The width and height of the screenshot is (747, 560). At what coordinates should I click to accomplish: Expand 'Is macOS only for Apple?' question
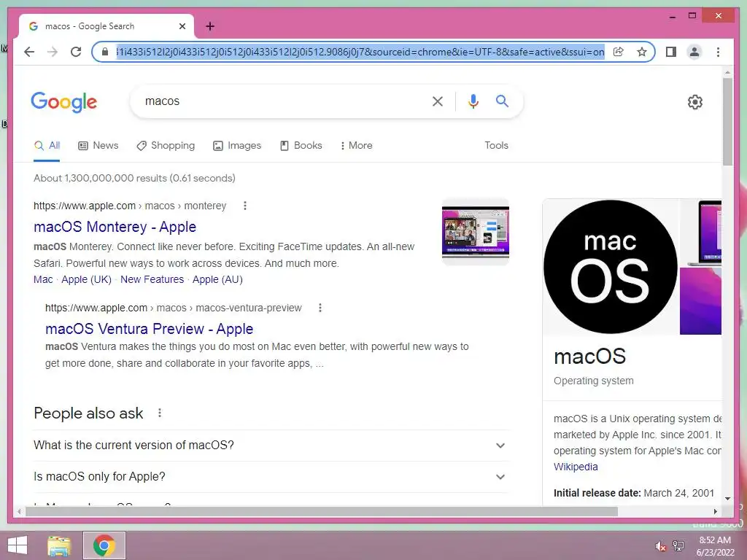coord(271,477)
